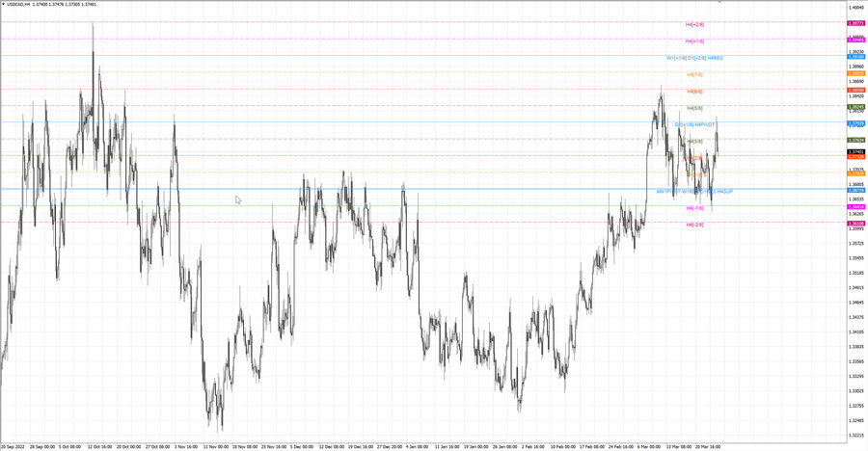868x451 pixels.
Task: Click the 1.39771 price tag
Action: [x=856, y=23]
